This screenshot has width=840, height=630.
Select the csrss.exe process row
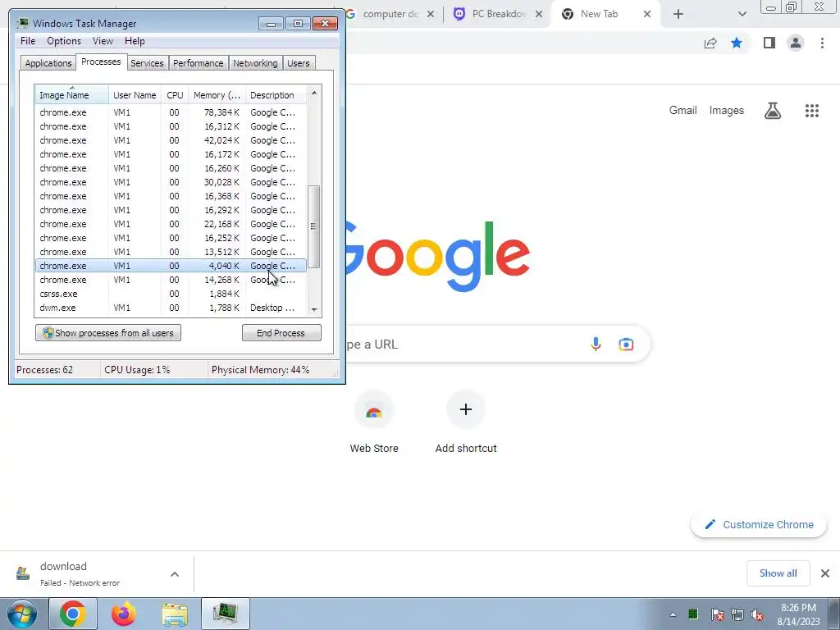(171, 294)
